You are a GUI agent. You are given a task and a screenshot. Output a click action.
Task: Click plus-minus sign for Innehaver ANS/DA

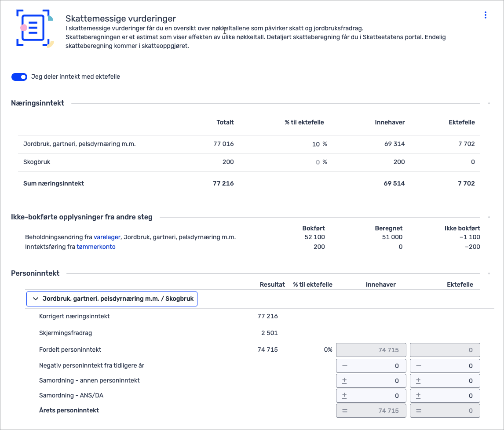pos(344,396)
